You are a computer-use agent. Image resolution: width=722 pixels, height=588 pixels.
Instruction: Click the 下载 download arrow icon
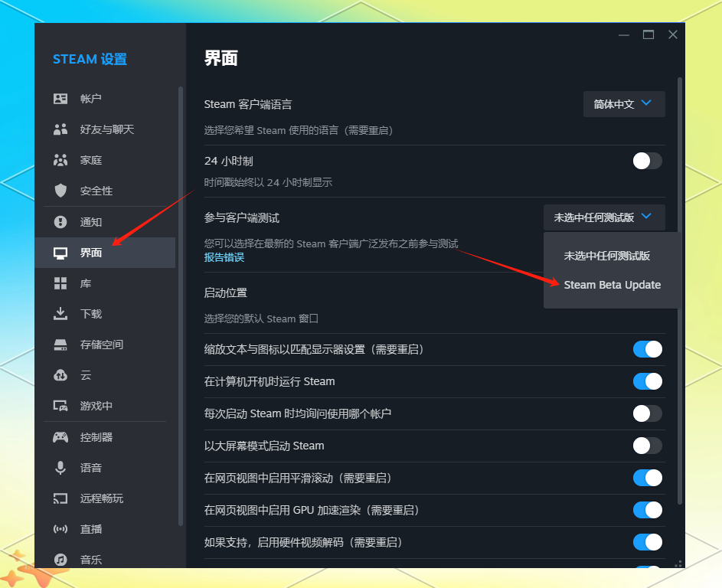pyautogui.click(x=60, y=314)
